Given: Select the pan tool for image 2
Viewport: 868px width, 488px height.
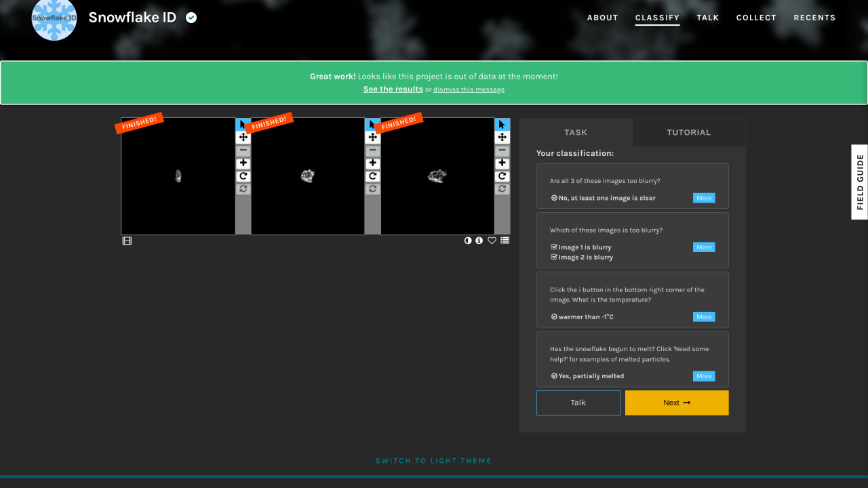Looking at the screenshot, I should tap(373, 138).
